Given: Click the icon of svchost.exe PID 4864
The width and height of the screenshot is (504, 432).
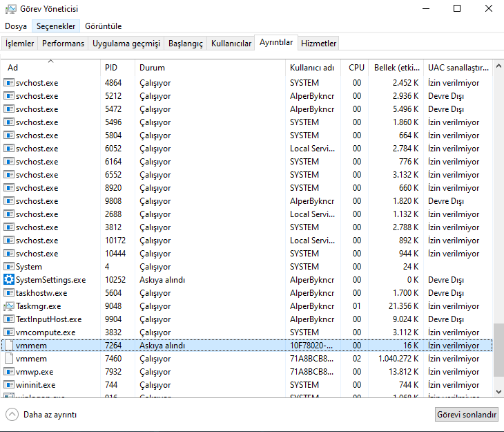Looking at the screenshot, I should 9,82.
